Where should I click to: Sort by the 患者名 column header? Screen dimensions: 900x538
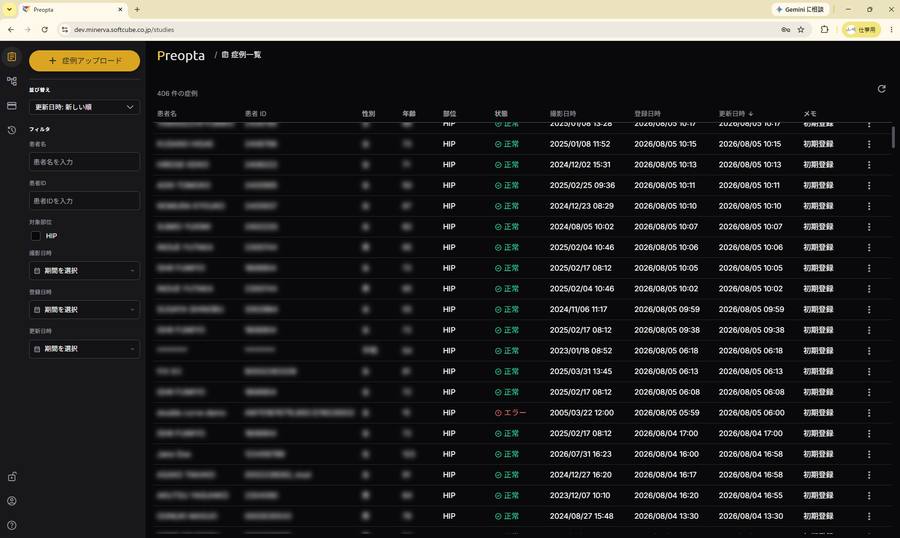click(167, 114)
